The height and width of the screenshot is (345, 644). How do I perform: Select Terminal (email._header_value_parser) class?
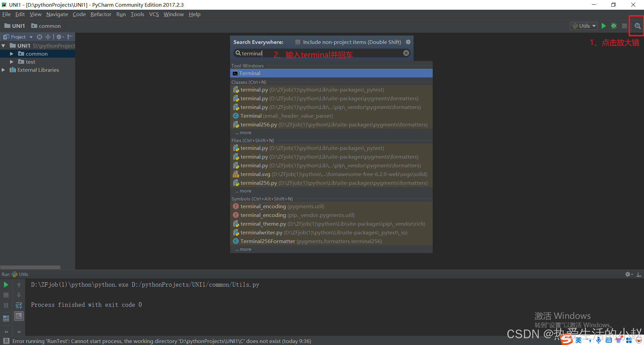pyautogui.click(x=331, y=116)
